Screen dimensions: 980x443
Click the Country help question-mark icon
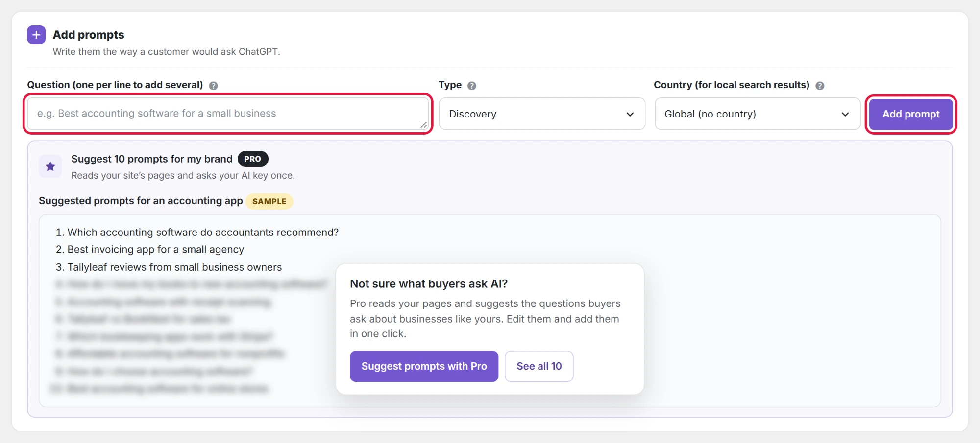pos(820,86)
